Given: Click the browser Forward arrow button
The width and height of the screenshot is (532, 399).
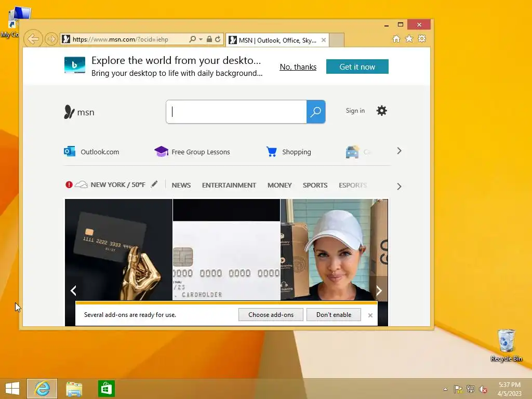Looking at the screenshot, I should 51,39.
